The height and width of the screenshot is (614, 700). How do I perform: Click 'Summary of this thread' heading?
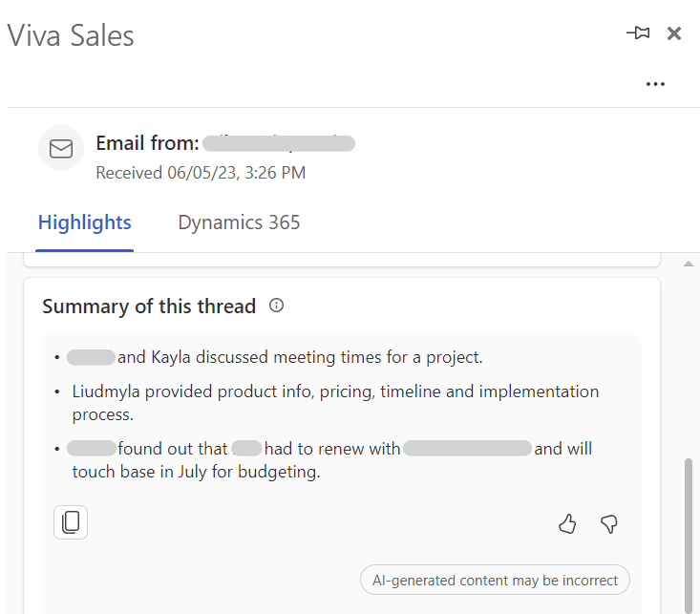pyautogui.click(x=149, y=307)
